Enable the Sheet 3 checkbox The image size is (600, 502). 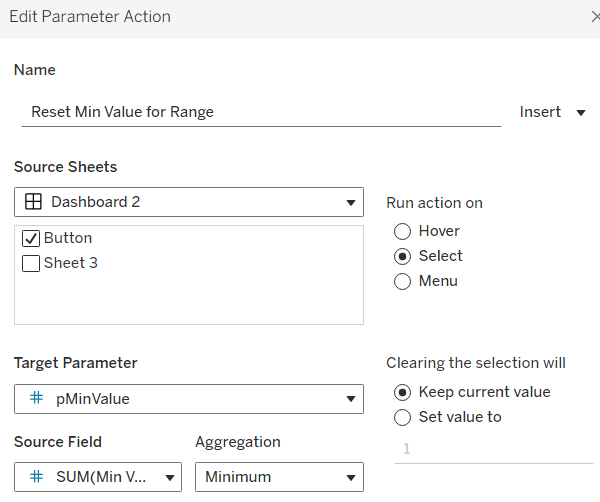tap(31, 264)
